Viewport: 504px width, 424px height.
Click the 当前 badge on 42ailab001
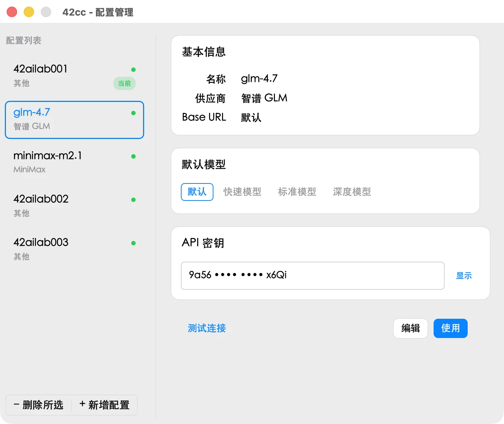click(124, 83)
